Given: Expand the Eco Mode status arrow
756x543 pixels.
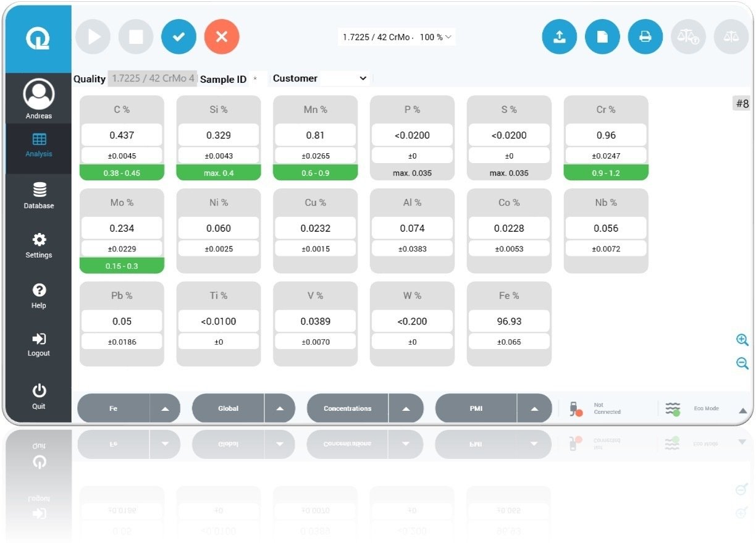Looking at the screenshot, I should (x=743, y=411).
